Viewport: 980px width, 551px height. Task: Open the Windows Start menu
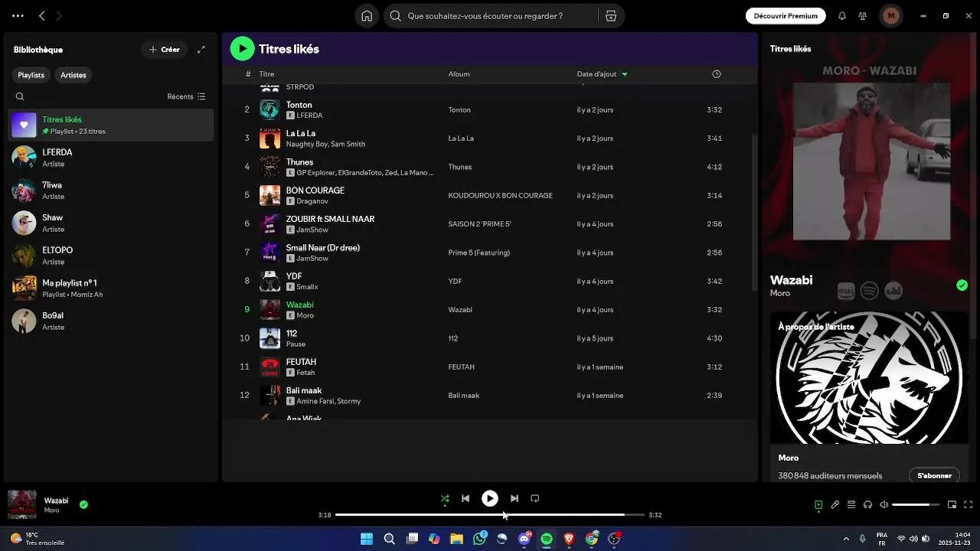pos(367,539)
